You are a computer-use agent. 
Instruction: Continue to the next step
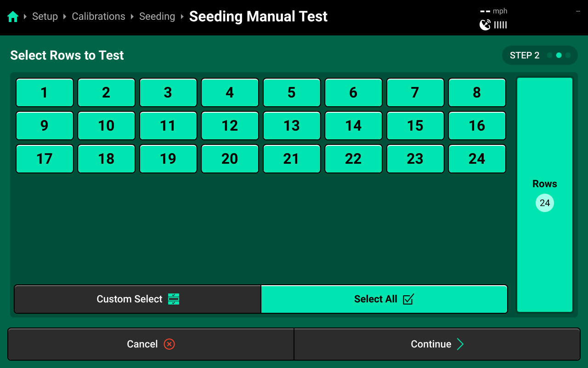pyautogui.click(x=437, y=344)
